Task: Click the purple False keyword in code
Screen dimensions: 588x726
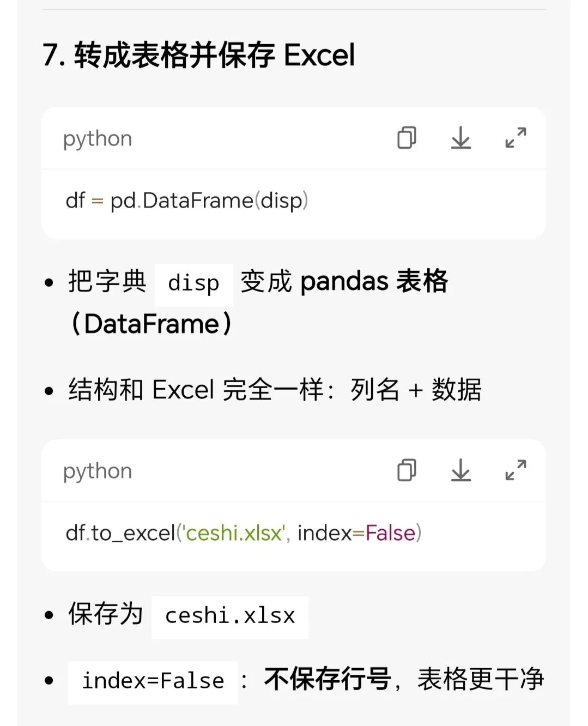Action: click(x=390, y=533)
